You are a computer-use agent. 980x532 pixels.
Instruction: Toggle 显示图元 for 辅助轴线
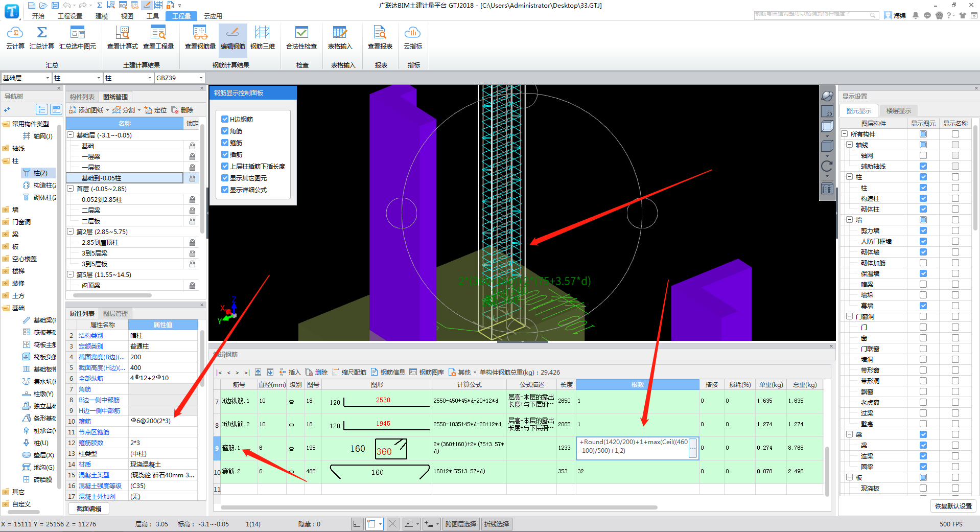tap(923, 166)
